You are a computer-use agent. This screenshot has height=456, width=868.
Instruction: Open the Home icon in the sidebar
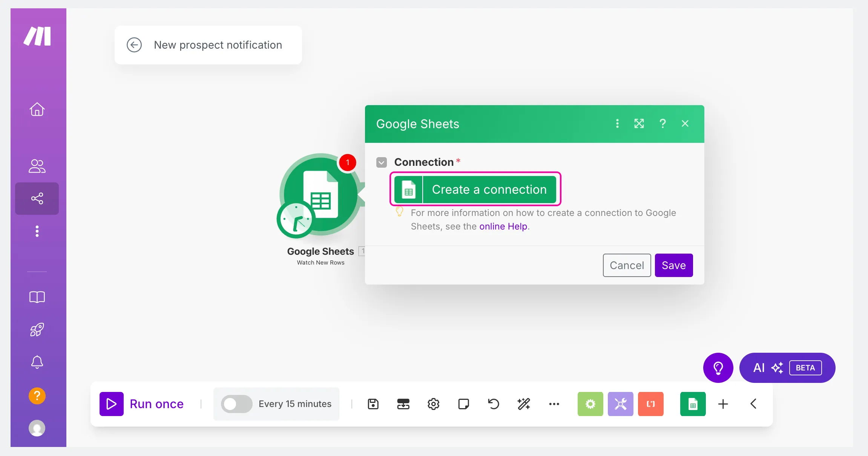(37, 109)
